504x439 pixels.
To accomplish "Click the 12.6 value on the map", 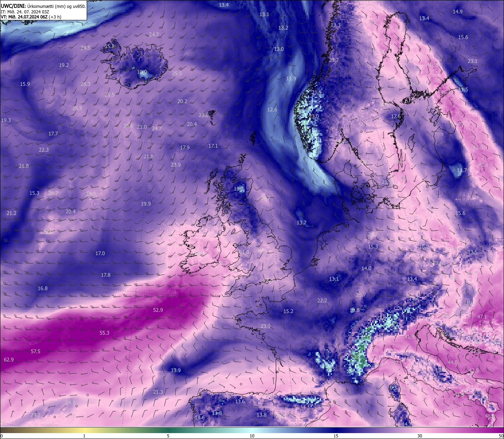I will click(x=272, y=109).
